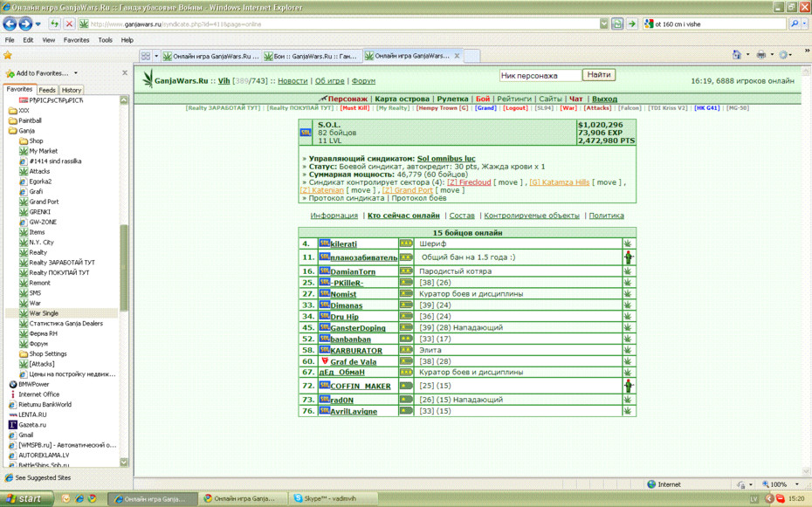Open the File menu
Screen dimensions: 812x507
point(10,40)
